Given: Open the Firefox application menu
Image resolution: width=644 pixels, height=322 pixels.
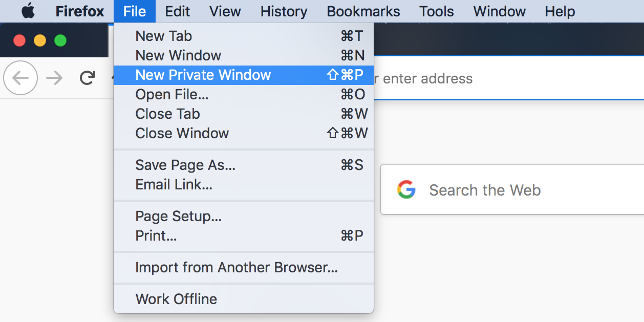Looking at the screenshot, I should [x=80, y=11].
